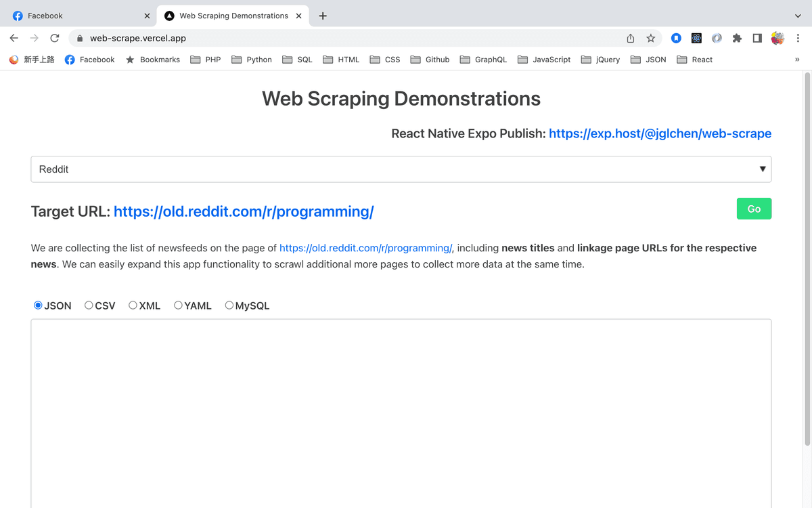The height and width of the screenshot is (508, 812).
Task: Open the old.reddit.com link in the description
Action: (366, 248)
